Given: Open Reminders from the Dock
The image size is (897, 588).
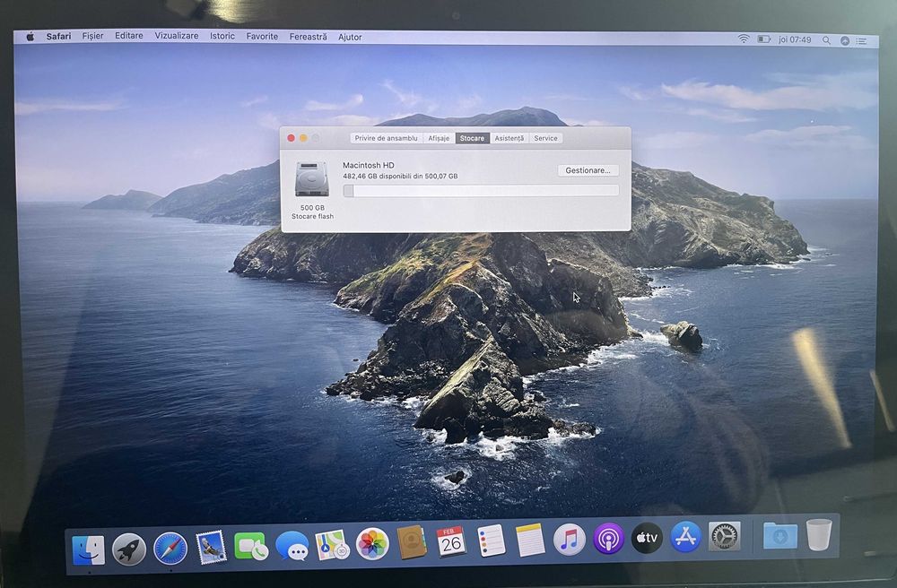Looking at the screenshot, I should coord(492,540).
